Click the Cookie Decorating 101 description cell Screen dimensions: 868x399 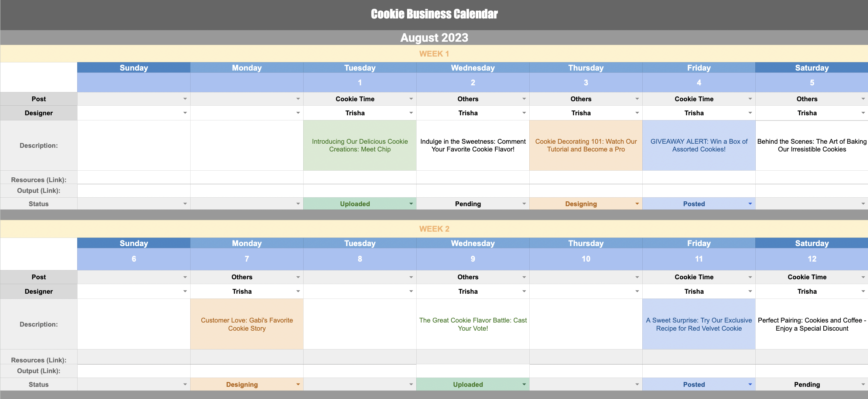[586, 146]
